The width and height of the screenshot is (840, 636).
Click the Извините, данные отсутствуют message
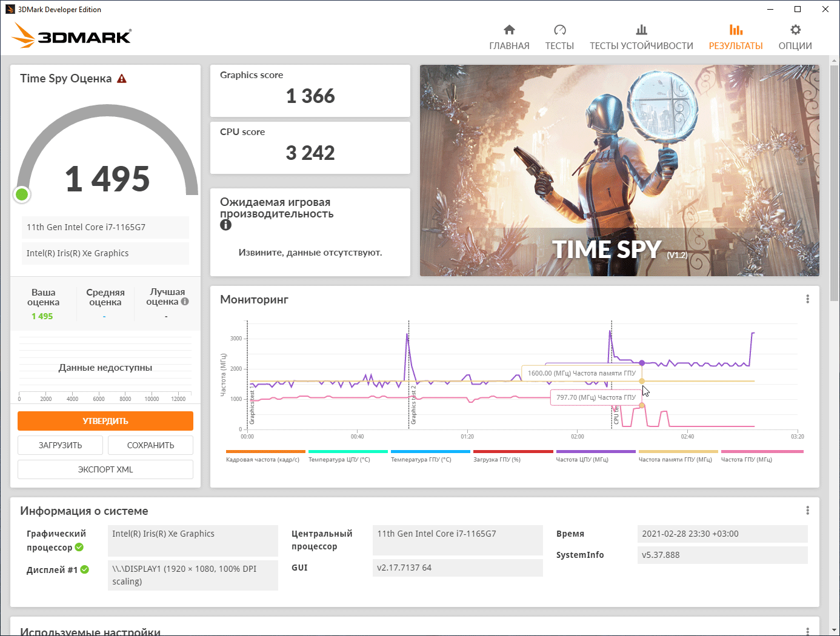pyautogui.click(x=310, y=253)
